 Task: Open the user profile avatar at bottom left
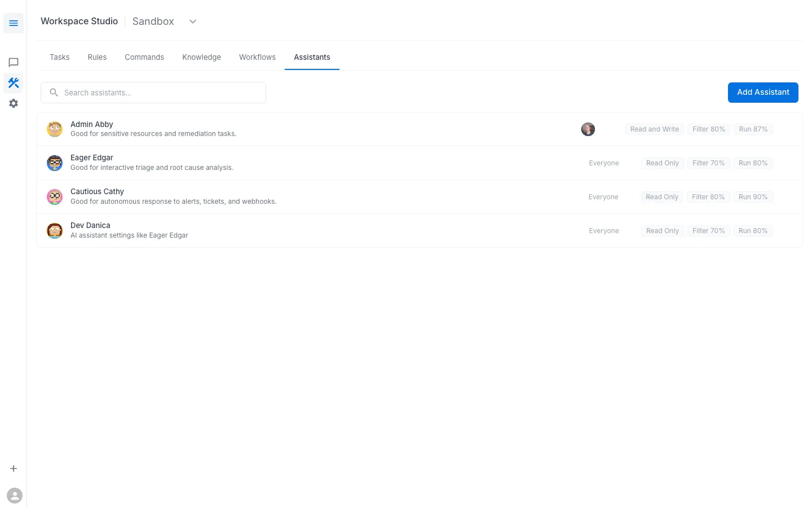pos(15,495)
